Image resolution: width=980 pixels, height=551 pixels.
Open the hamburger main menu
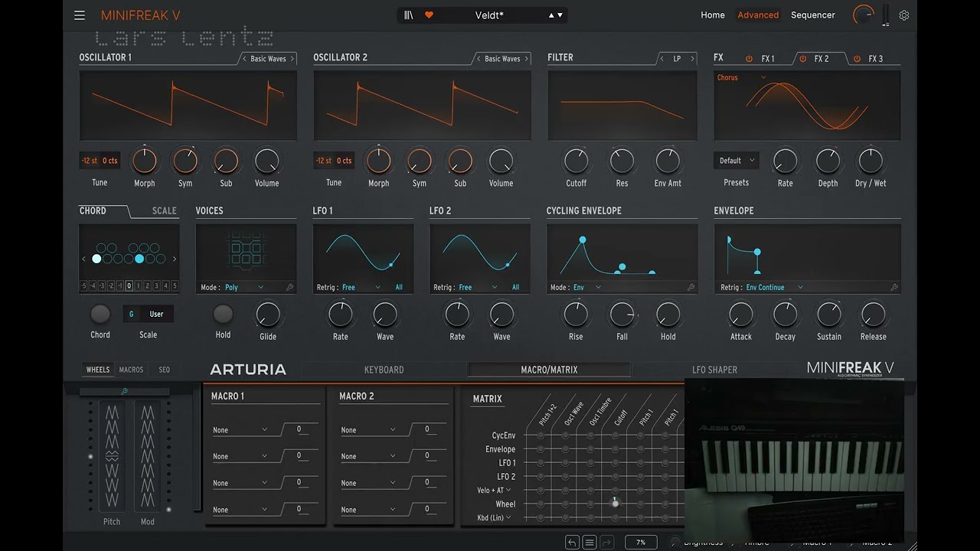(80, 15)
